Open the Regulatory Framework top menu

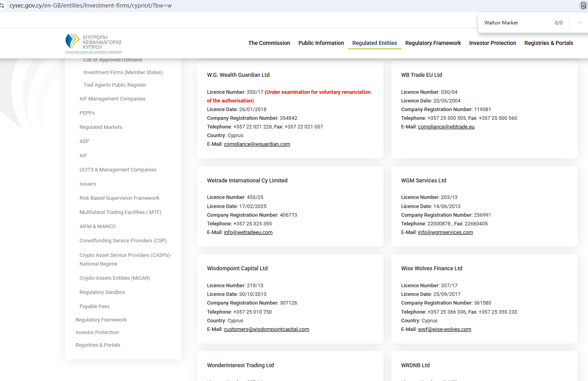433,43
